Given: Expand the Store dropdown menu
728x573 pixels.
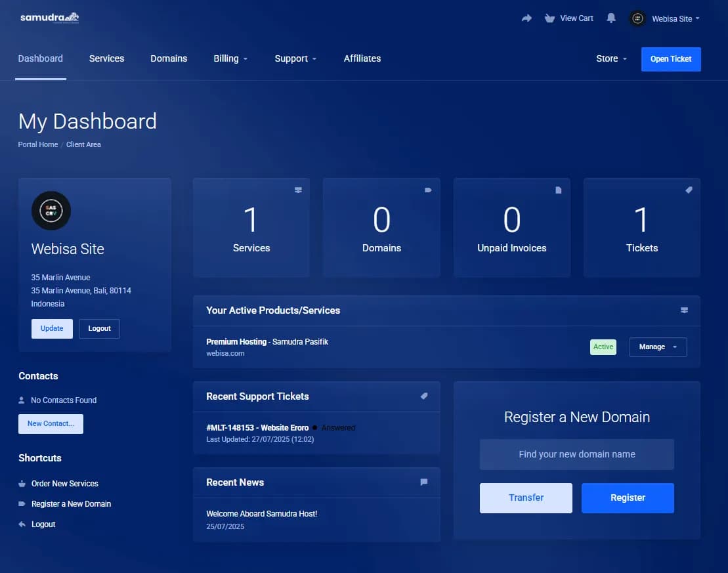Looking at the screenshot, I should point(610,58).
